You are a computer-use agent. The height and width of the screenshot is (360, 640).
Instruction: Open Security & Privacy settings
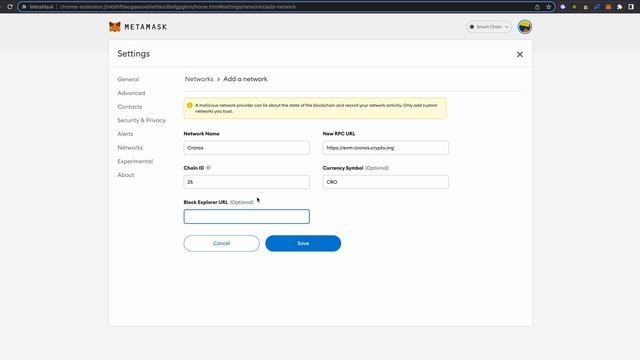(x=142, y=120)
